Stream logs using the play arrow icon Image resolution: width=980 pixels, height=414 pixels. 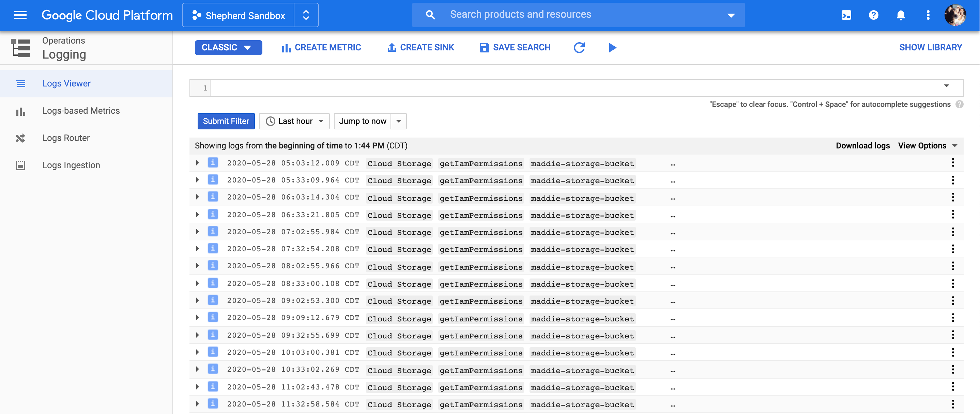[x=612, y=48]
